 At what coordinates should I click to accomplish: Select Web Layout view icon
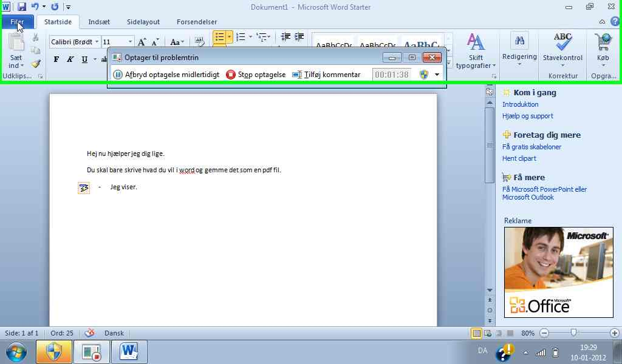pyautogui.click(x=488, y=334)
